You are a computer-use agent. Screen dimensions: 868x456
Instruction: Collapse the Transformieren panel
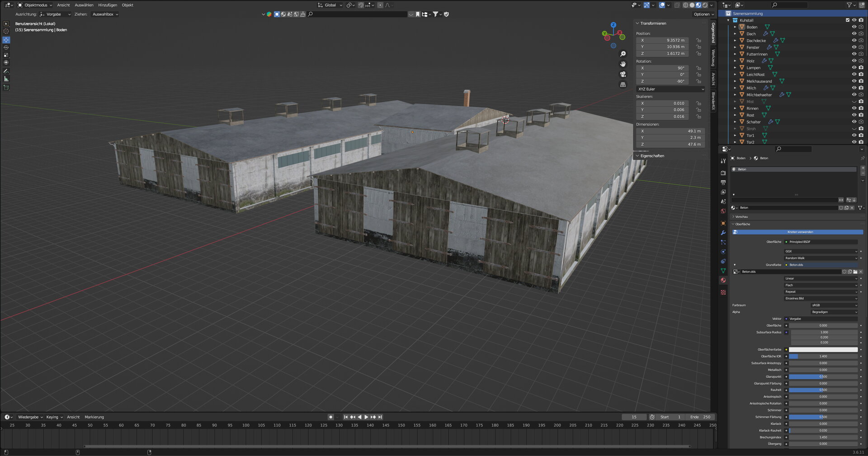click(653, 24)
